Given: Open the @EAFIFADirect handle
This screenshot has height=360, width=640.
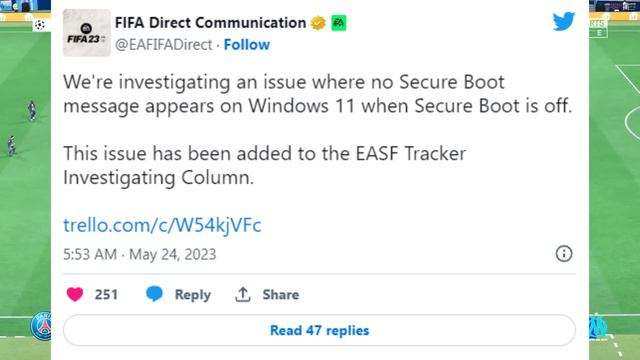Looking at the screenshot, I should tap(163, 44).
